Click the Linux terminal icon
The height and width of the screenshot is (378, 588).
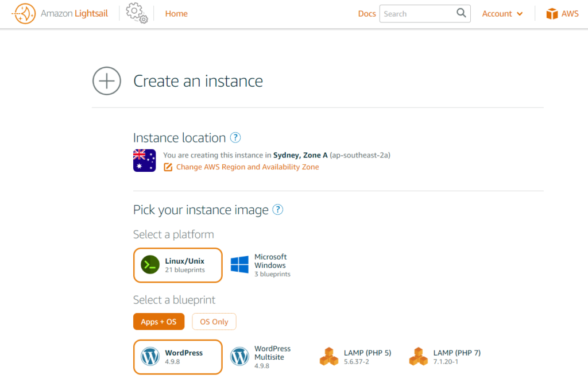[x=150, y=265]
